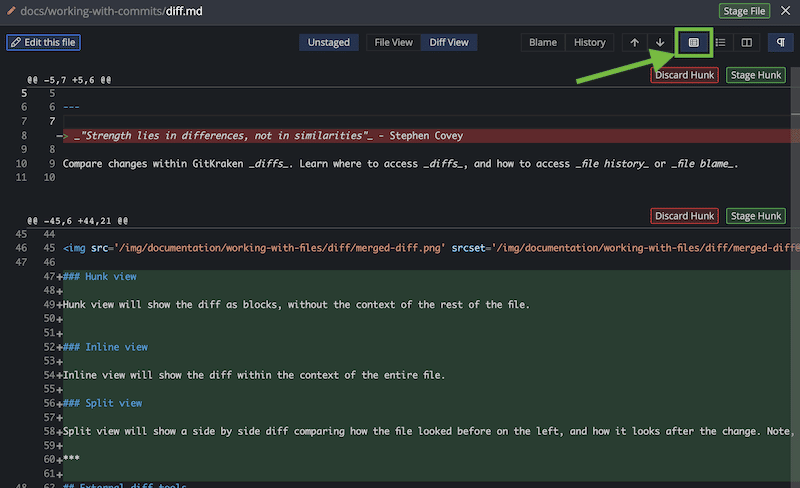Click the removed Stephen Covey quote line
Viewport: 800px width, 488px height.
coord(270,136)
